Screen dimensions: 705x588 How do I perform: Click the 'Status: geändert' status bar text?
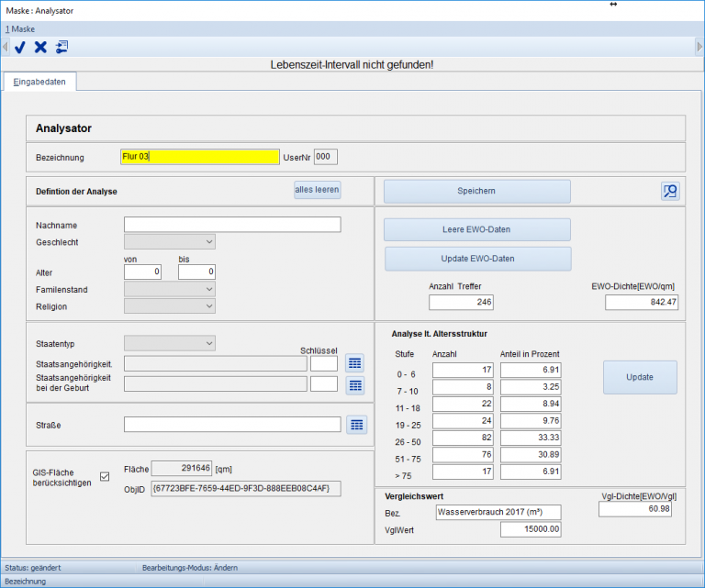point(33,568)
